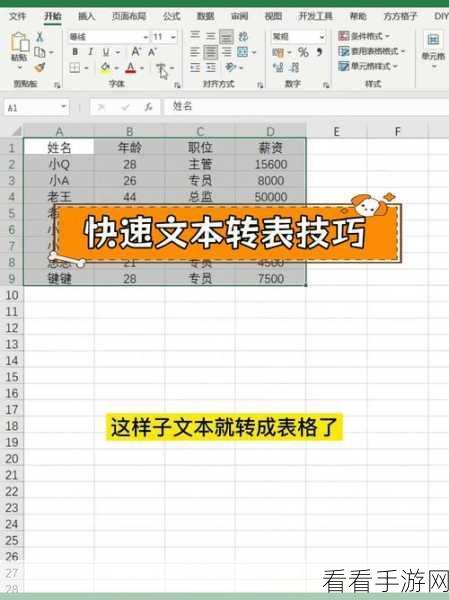Switch to the Data tab
The image size is (449, 600).
click(x=206, y=16)
